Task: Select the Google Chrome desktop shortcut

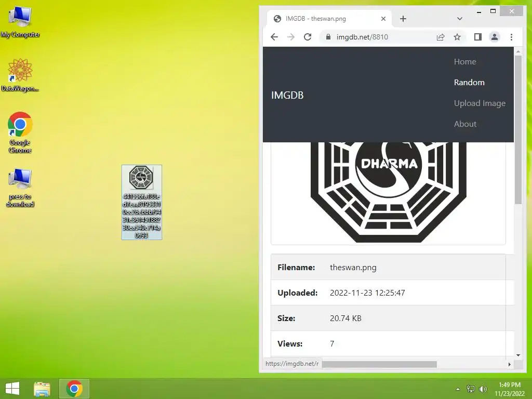Action: click(x=20, y=132)
